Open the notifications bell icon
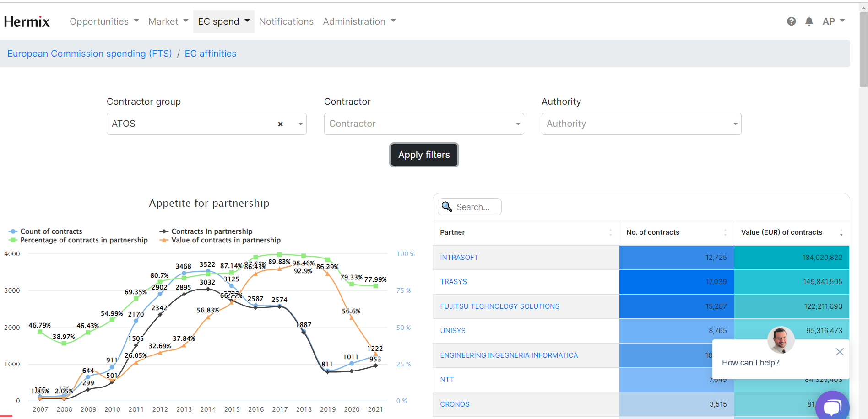The image size is (868, 419). (809, 21)
